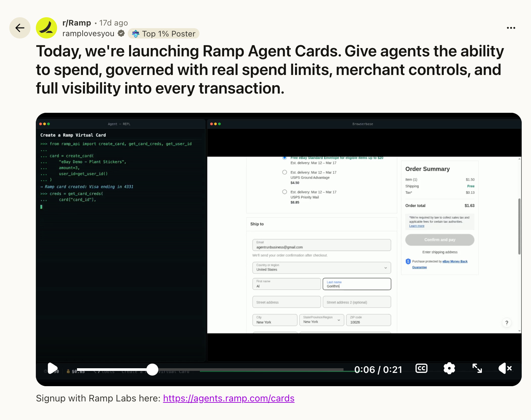
Task: Click 'Create a Ramp Virtual Card' terminal heading
Action: pos(73,135)
